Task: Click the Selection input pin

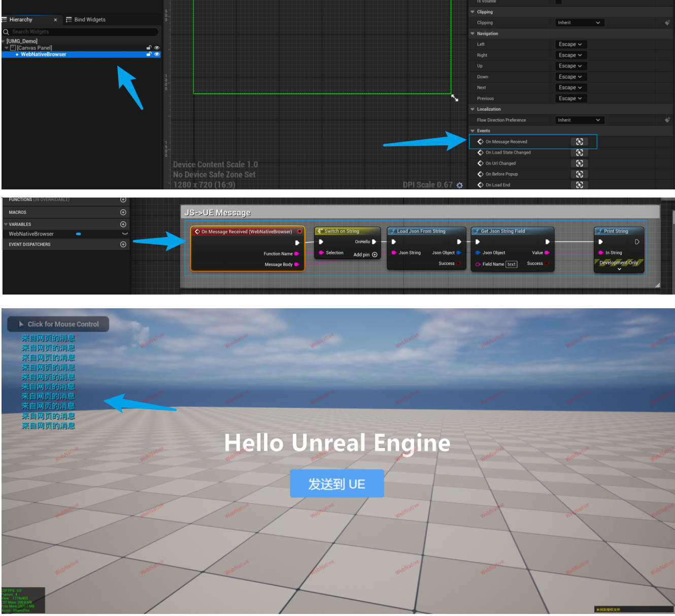Action: tap(321, 253)
